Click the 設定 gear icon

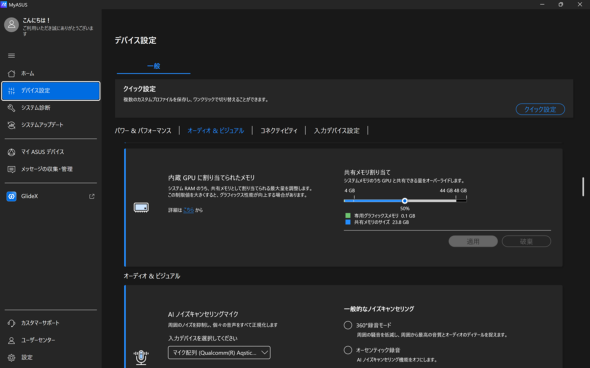[11, 357]
